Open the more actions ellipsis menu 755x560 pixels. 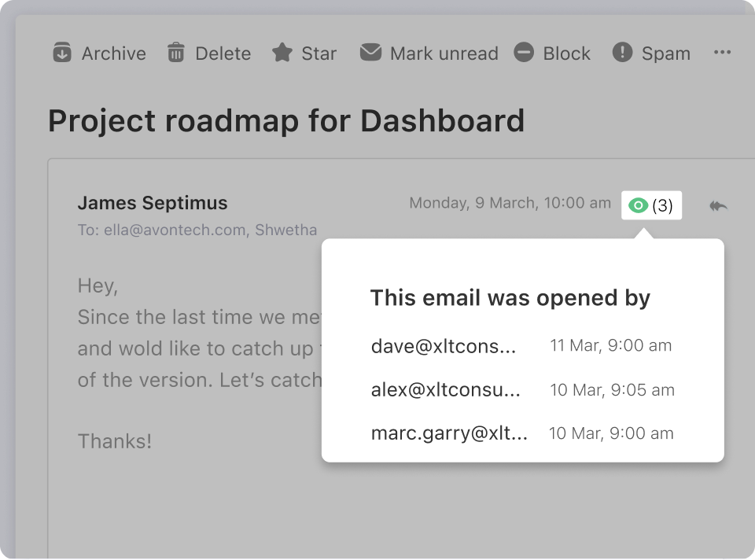[722, 53]
